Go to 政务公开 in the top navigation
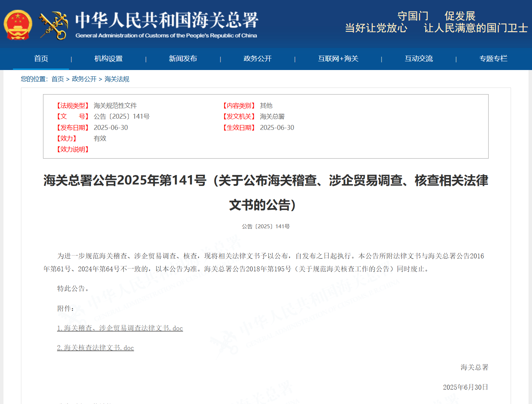 [x=257, y=59]
